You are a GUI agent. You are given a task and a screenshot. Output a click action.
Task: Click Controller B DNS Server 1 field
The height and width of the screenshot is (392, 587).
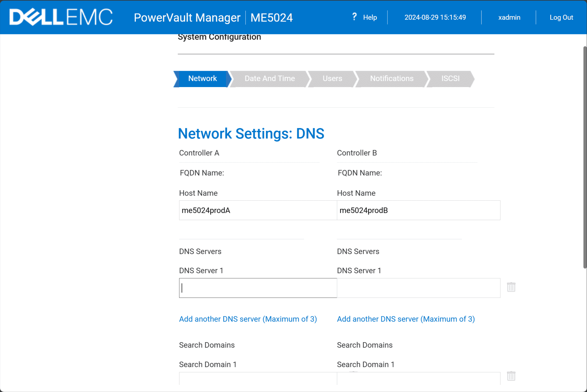pos(418,288)
